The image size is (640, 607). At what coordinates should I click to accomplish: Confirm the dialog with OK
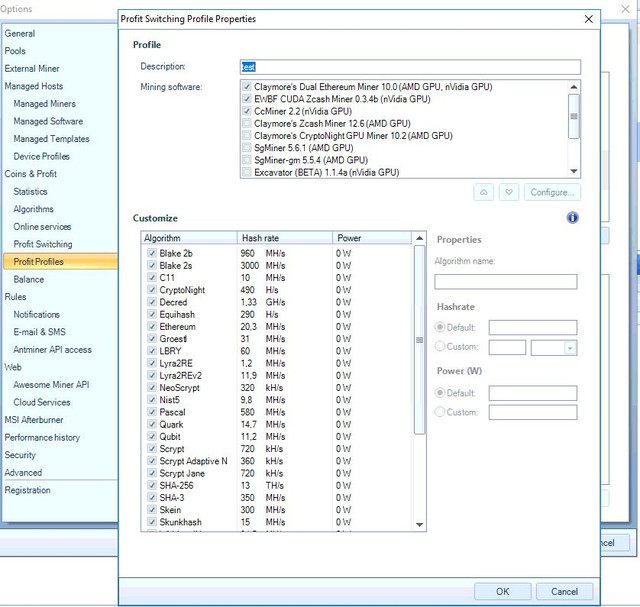click(x=502, y=591)
